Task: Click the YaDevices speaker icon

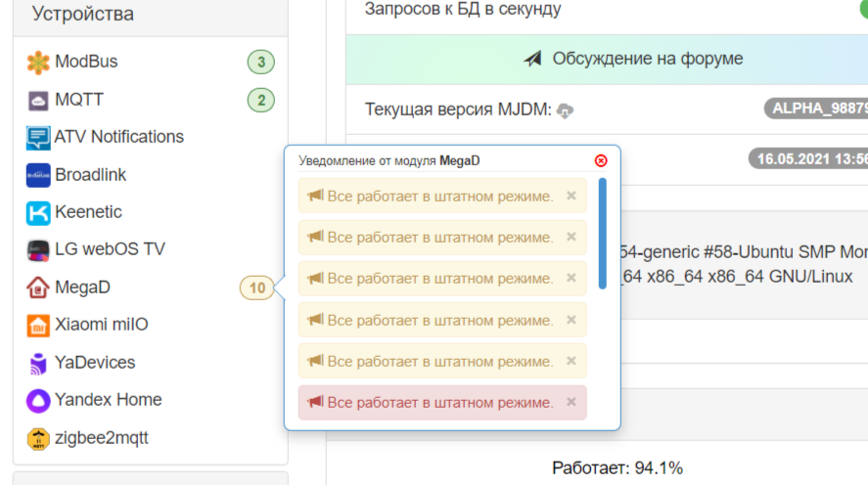Action: tap(37, 364)
